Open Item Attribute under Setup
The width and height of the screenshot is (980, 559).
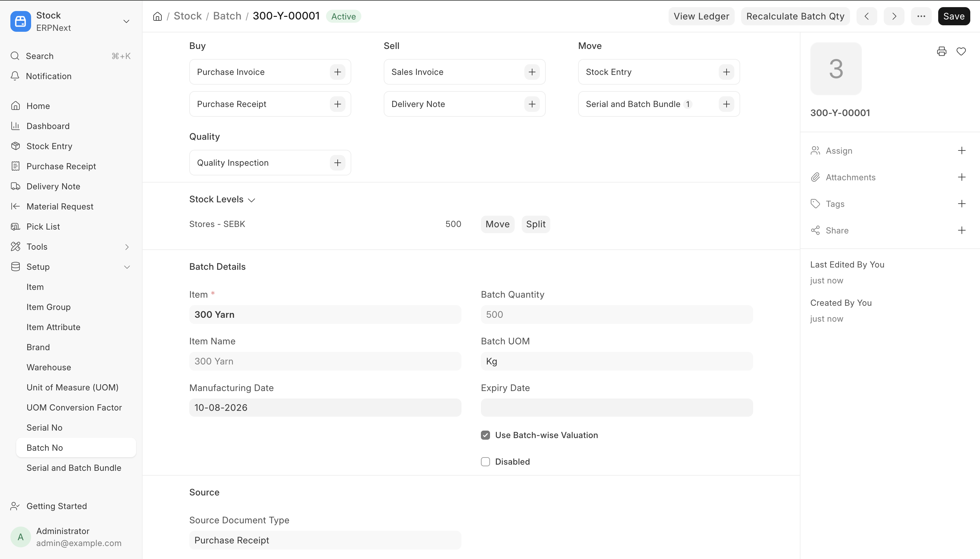click(x=76, y=327)
